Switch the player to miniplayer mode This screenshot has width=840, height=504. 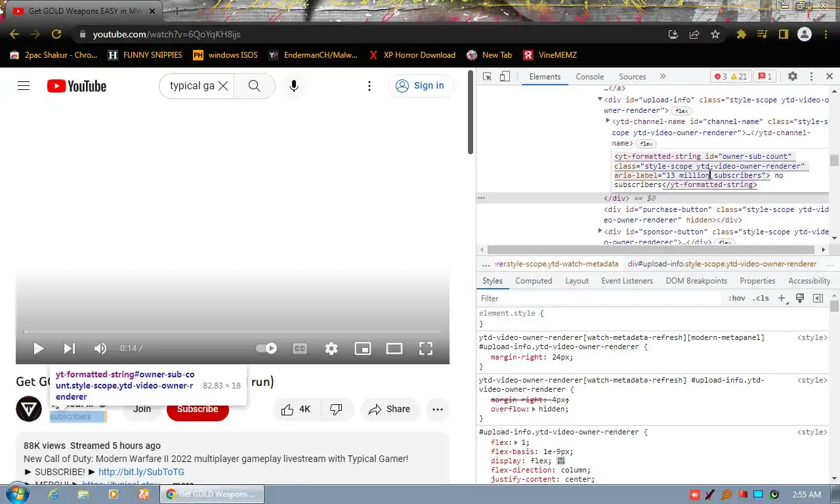(x=363, y=348)
